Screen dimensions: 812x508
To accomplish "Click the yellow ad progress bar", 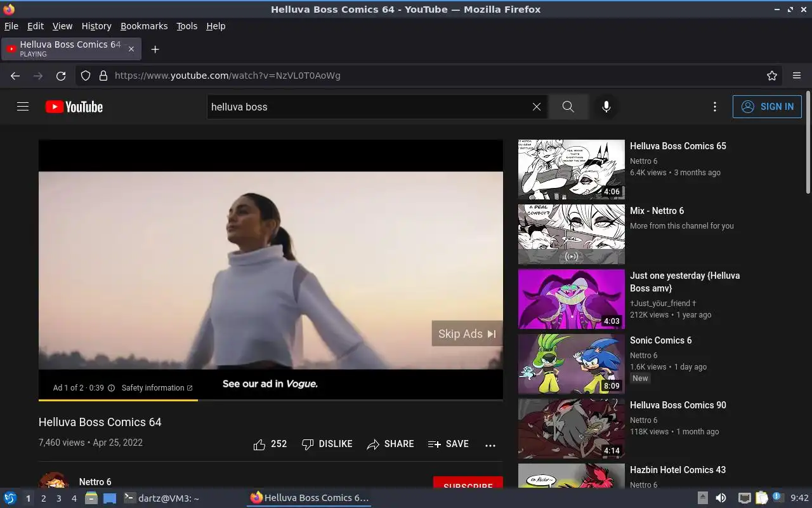I will coord(118,400).
